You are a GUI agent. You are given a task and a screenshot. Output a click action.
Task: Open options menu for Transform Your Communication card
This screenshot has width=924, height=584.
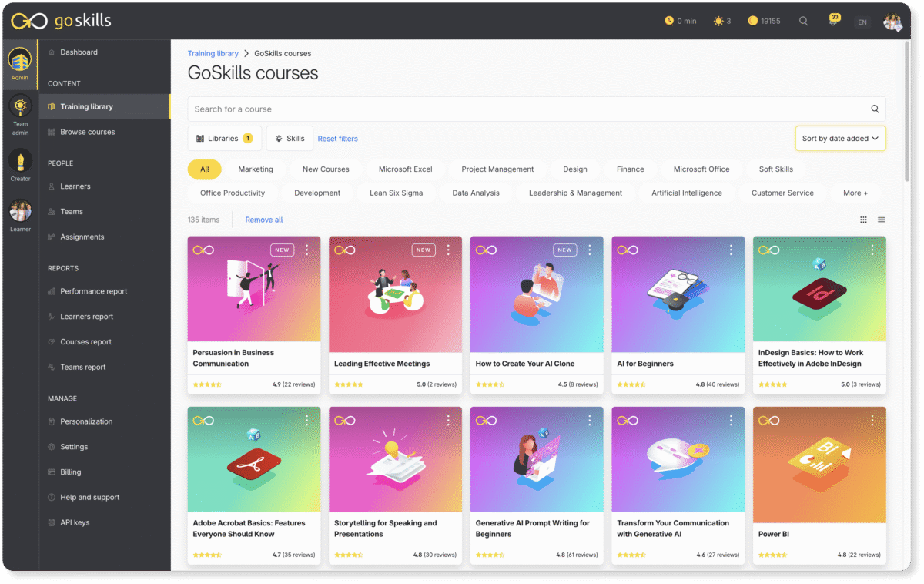(731, 420)
